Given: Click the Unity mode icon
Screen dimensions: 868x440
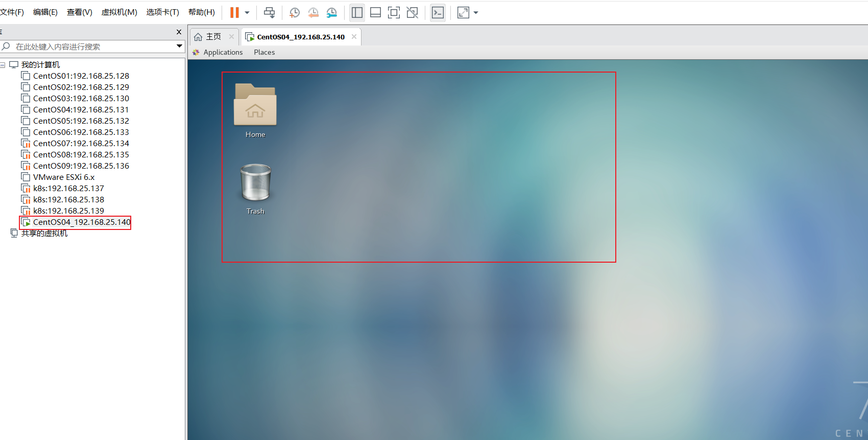Looking at the screenshot, I should pos(412,12).
